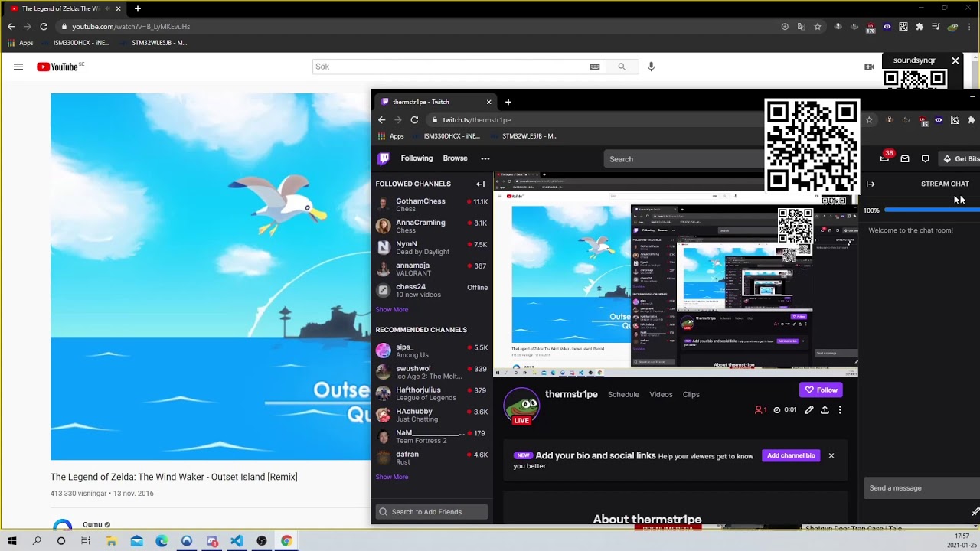Start YouTube voice search with the microphone

tap(651, 67)
